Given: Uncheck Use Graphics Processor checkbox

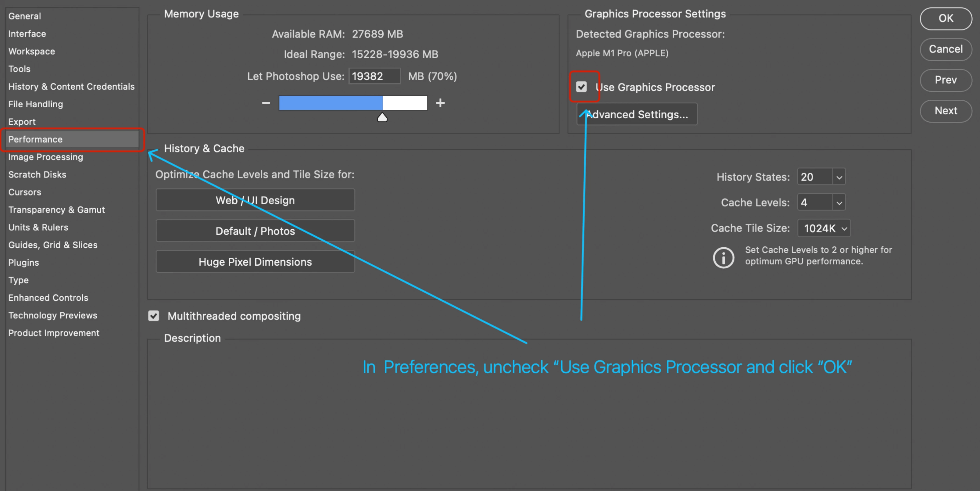Looking at the screenshot, I should coord(581,87).
